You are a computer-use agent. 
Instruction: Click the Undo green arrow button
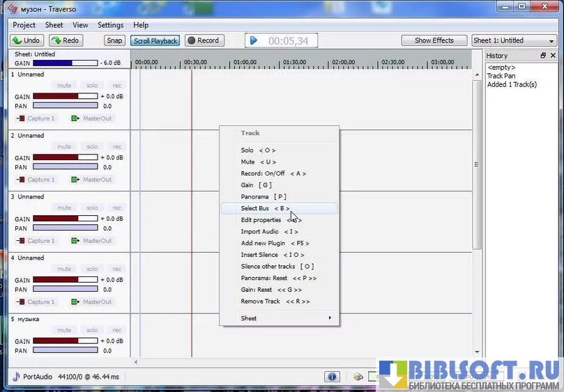pos(26,41)
